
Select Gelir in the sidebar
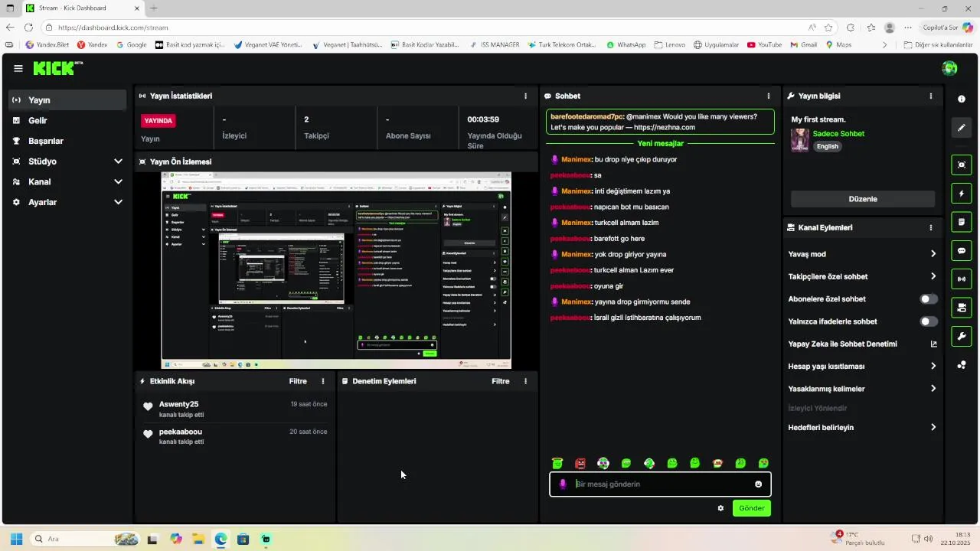67,121
